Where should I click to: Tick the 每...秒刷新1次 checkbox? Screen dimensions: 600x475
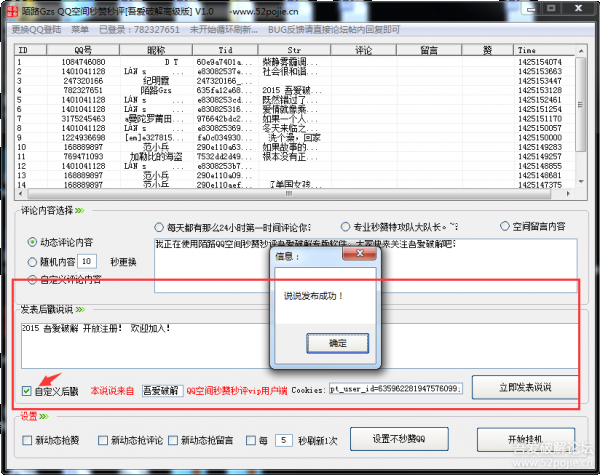[251, 440]
